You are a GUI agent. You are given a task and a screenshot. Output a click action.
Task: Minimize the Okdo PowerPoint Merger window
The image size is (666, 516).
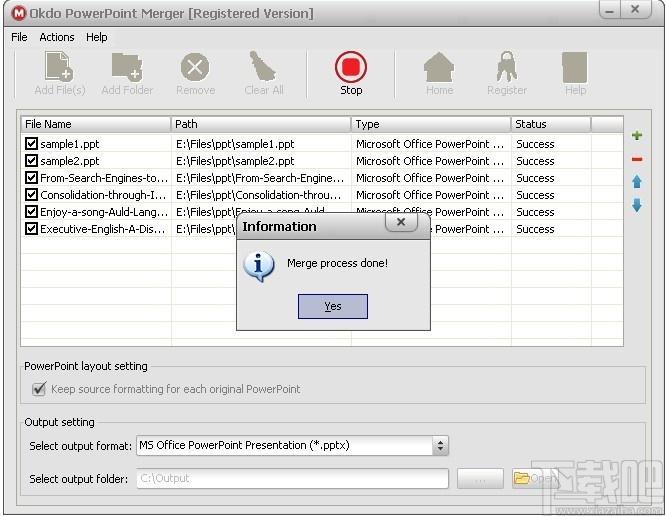point(610,10)
